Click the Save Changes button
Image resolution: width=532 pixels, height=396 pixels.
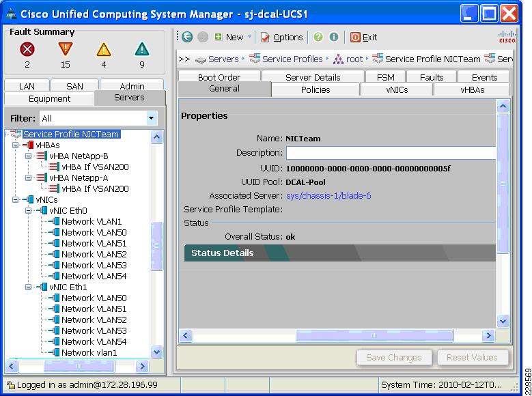click(x=394, y=357)
